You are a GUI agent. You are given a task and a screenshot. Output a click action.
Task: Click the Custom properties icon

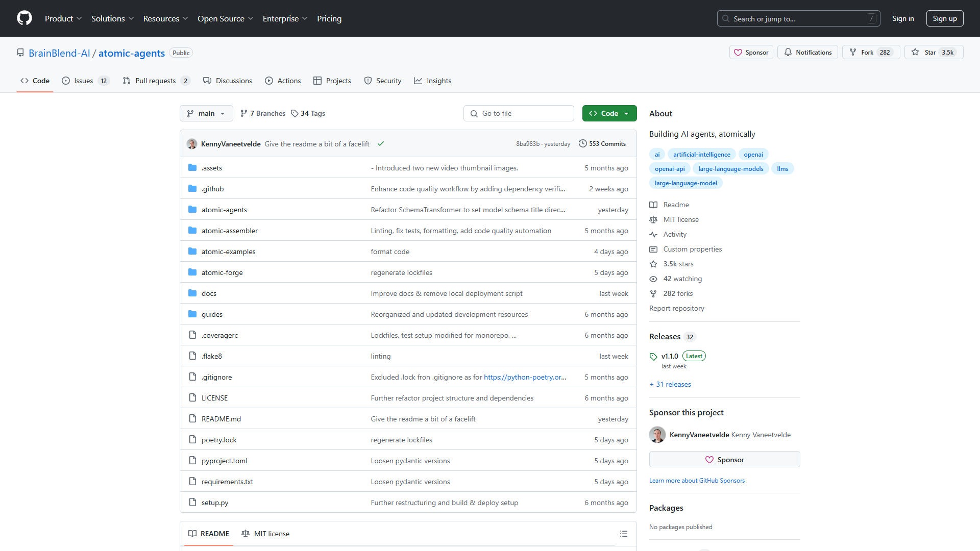(x=653, y=249)
